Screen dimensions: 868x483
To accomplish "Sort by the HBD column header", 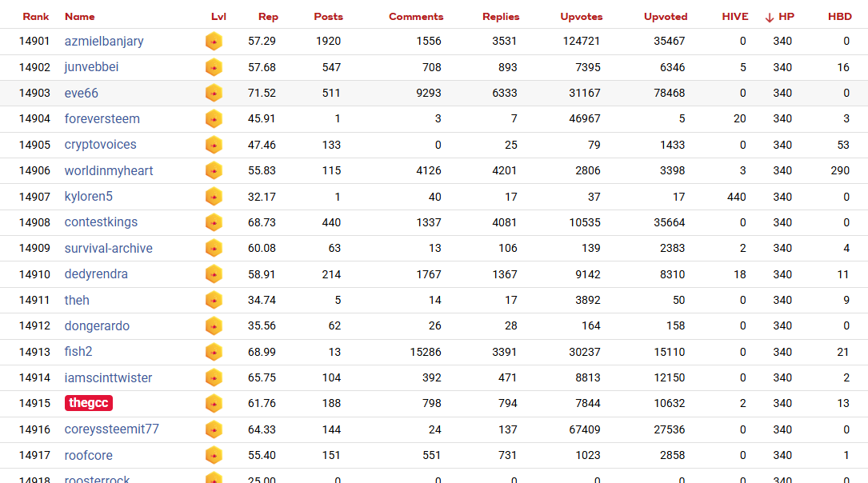I will tap(838, 17).
